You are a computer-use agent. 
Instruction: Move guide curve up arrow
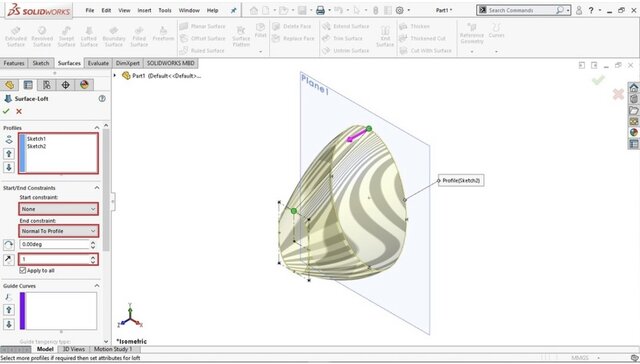pyautogui.click(x=9, y=310)
